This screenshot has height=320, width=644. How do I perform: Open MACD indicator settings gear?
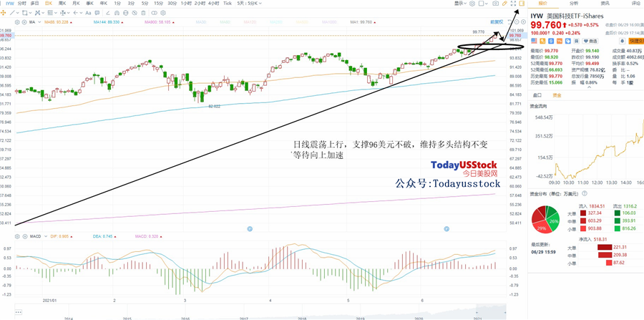(x=17, y=237)
